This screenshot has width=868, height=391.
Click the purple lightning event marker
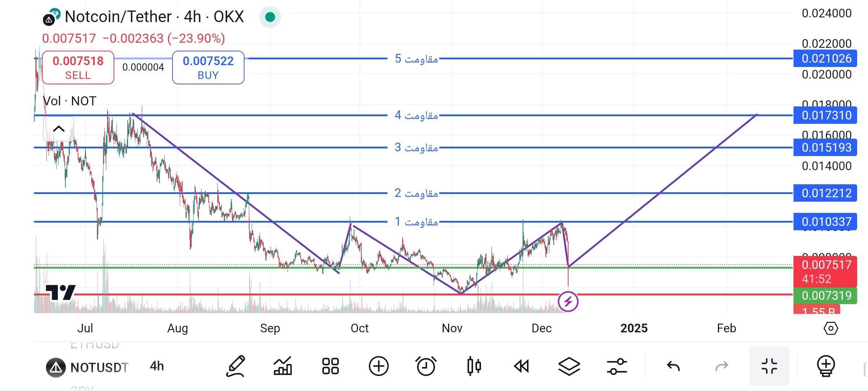568,301
